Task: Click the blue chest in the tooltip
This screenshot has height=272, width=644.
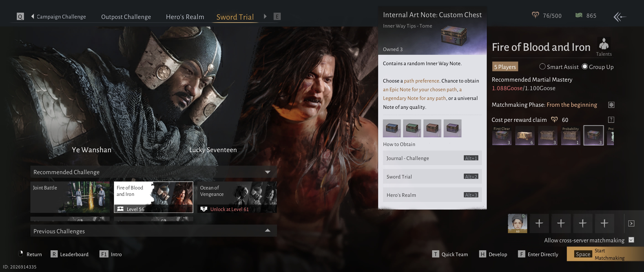Action: tap(392, 128)
